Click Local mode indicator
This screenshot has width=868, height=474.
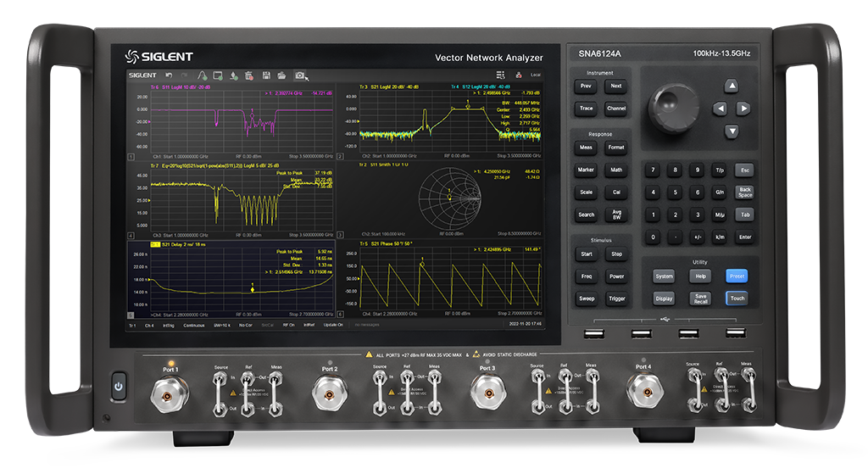point(536,75)
